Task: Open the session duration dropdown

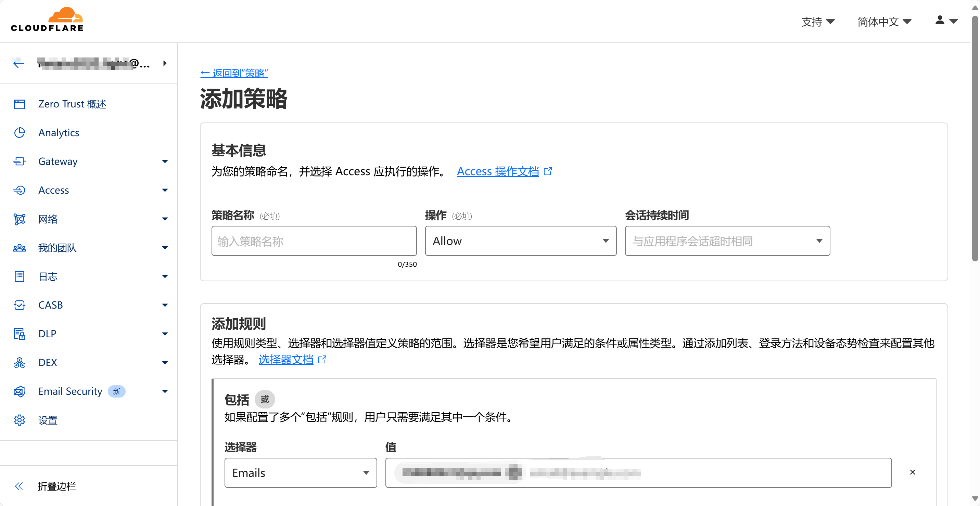Action: (727, 241)
